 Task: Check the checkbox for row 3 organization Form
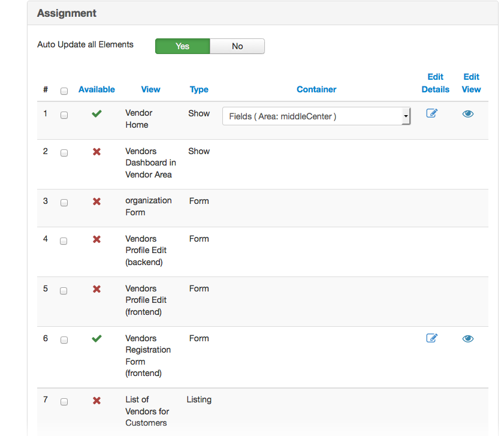point(64,203)
